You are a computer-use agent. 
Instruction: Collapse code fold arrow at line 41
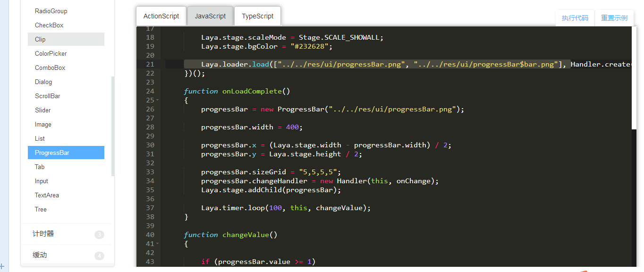click(158, 244)
